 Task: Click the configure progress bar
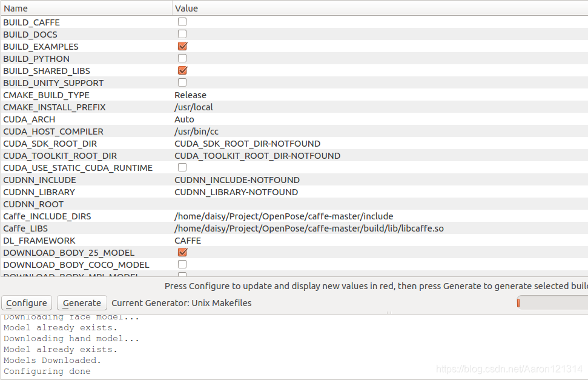[x=552, y=302]
